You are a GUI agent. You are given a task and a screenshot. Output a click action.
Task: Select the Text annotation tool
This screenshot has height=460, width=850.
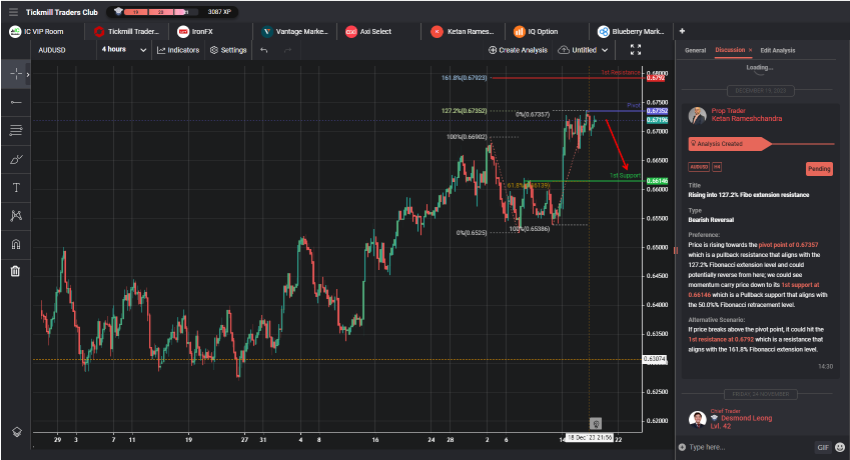click(16, 187)
